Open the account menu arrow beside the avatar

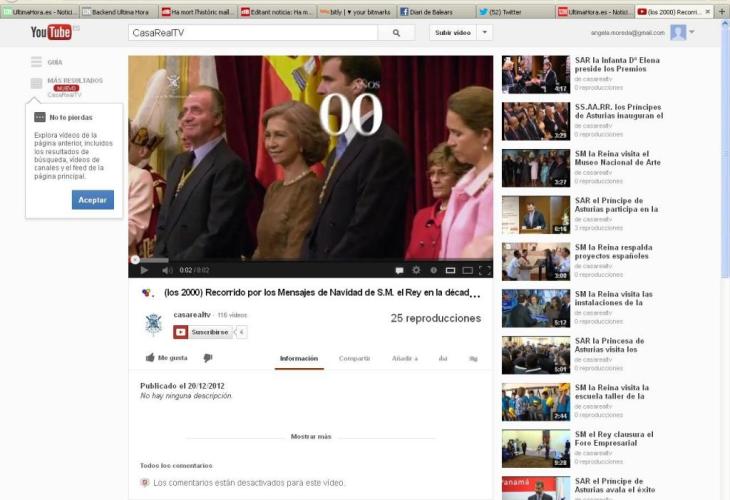[x=692, y=32]
